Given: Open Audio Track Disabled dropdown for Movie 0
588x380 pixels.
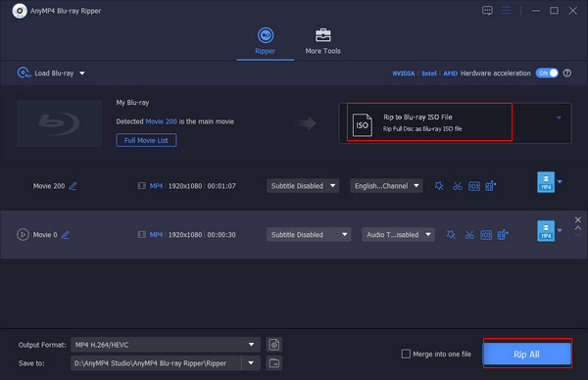Looking at the screenshot, I should 398,235.
